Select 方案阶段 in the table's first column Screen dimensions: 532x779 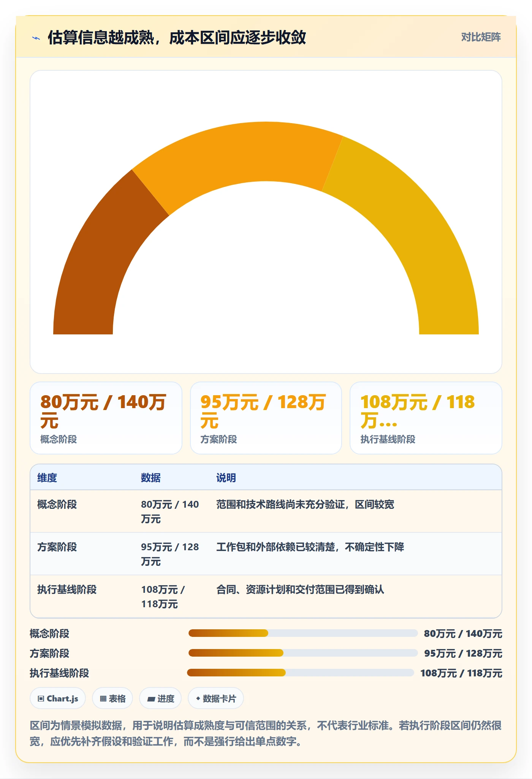click(57, 547)
